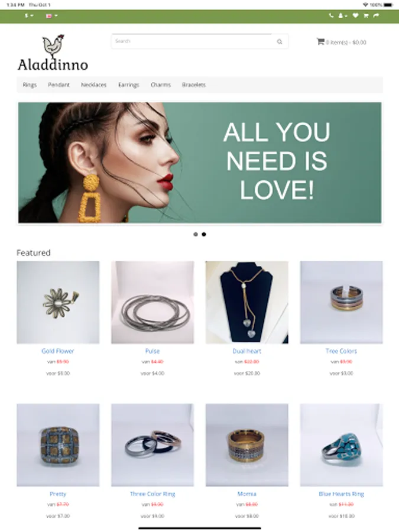399x532 pixels.
Task: Open the Blue Hearts Ring link
Action: (x=341, y=494)
